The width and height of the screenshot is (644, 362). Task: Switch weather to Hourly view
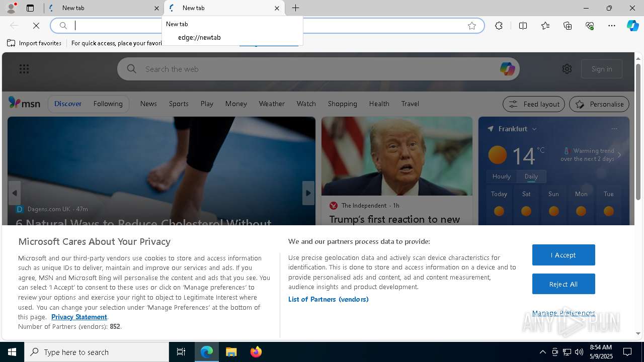[502, 176]
